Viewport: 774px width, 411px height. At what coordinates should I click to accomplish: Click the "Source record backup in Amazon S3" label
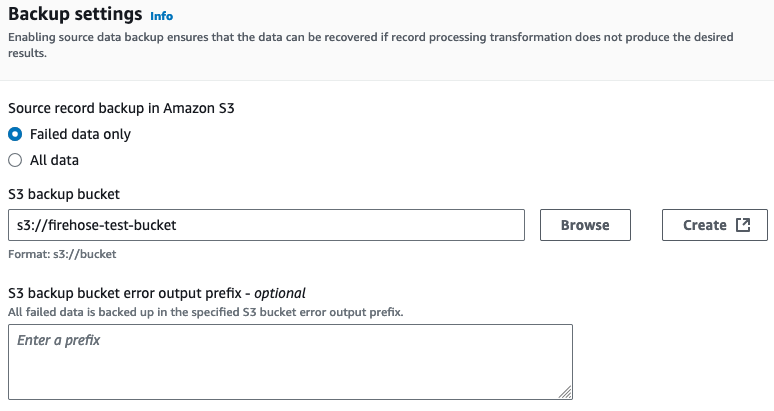click(124, 107)
